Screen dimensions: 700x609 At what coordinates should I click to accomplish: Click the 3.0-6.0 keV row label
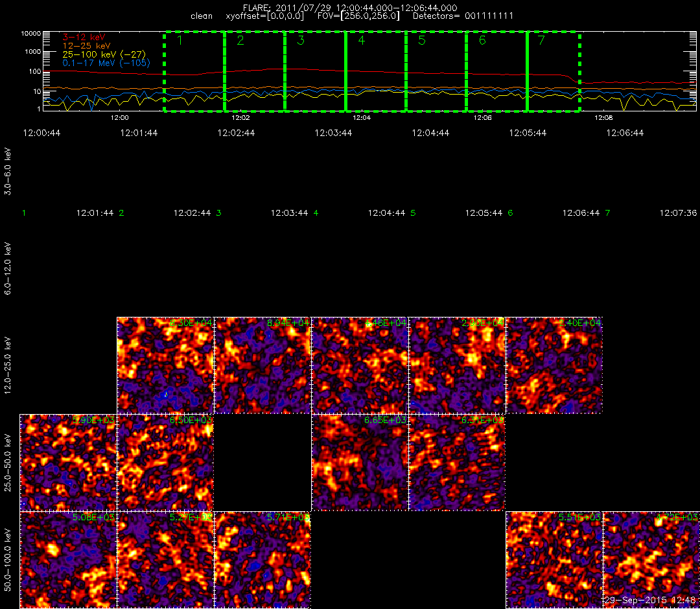pyautogui.click(x=8, y=172)
